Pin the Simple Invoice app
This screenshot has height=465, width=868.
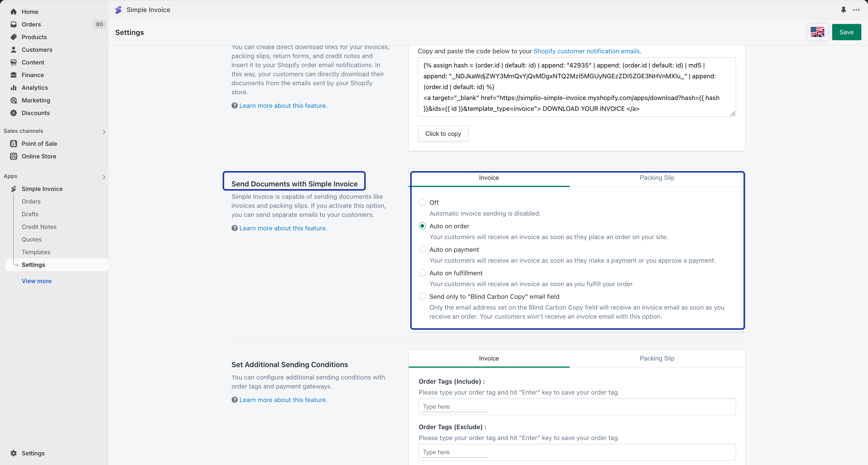pyautogui.click(x=843, y=10)
